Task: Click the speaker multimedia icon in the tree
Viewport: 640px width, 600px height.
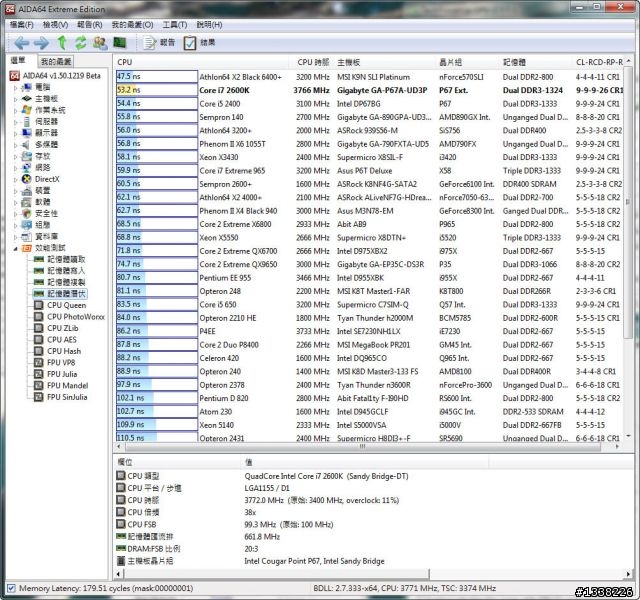Action: pos(27,144)
